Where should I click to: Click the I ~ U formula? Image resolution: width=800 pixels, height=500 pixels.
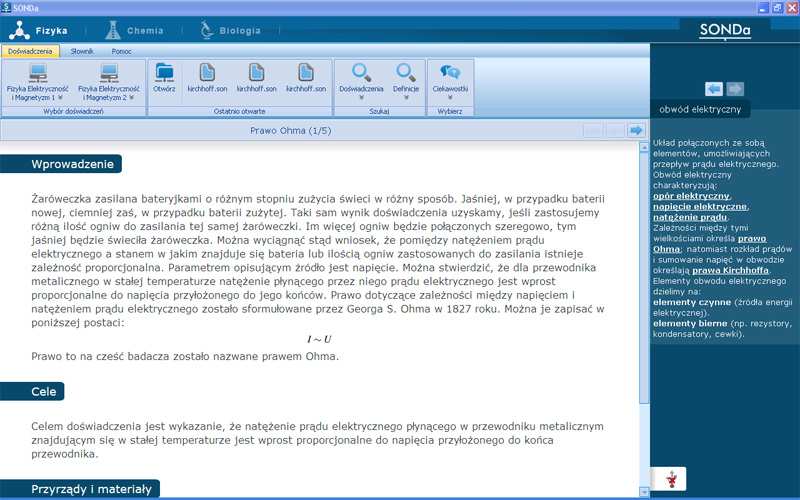pyautogui.click(x=319, y=339)
